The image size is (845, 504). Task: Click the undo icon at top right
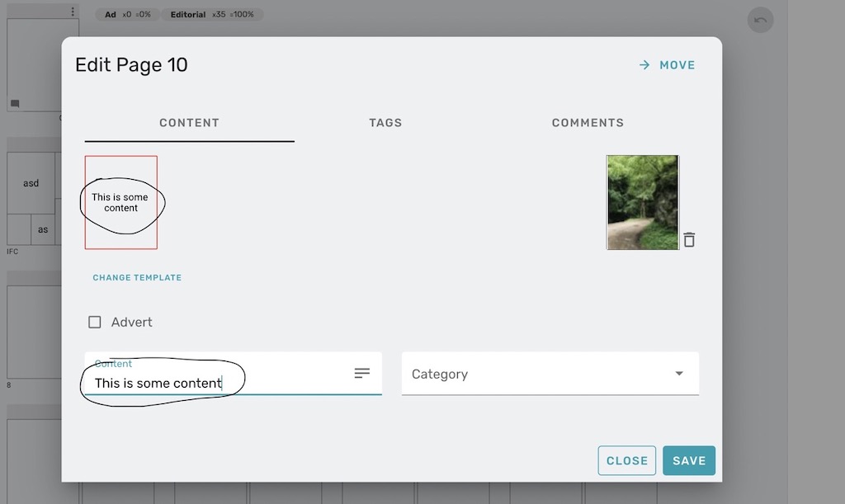coord(760,19)
